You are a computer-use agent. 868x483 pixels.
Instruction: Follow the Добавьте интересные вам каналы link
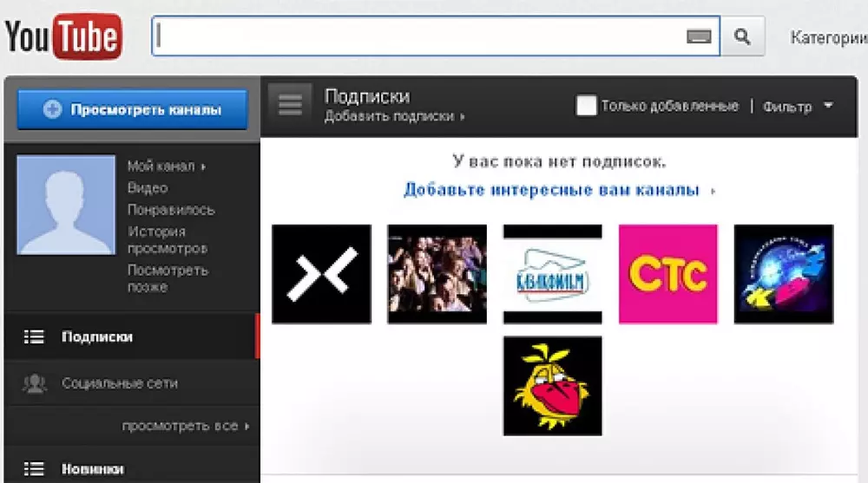(551, 190)
